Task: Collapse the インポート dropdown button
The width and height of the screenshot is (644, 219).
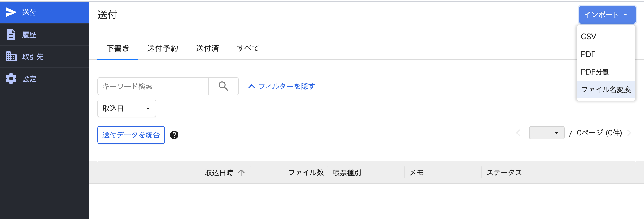Action: [x=607, y=15]
